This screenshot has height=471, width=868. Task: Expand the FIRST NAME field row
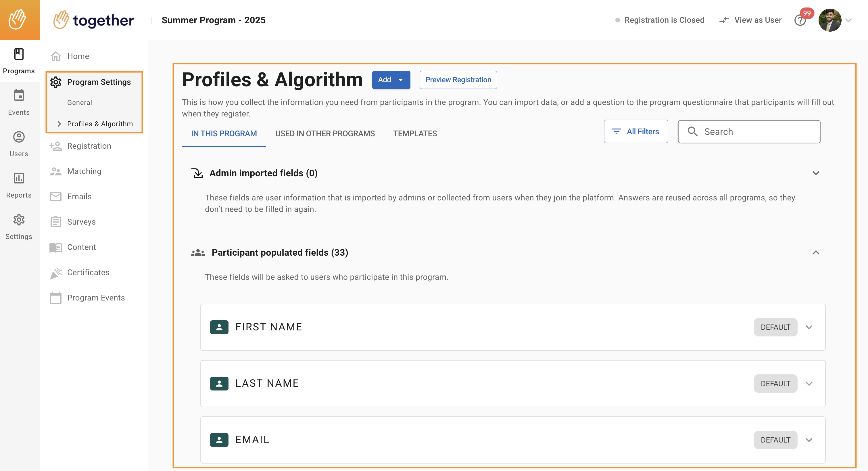click(809, 328)
